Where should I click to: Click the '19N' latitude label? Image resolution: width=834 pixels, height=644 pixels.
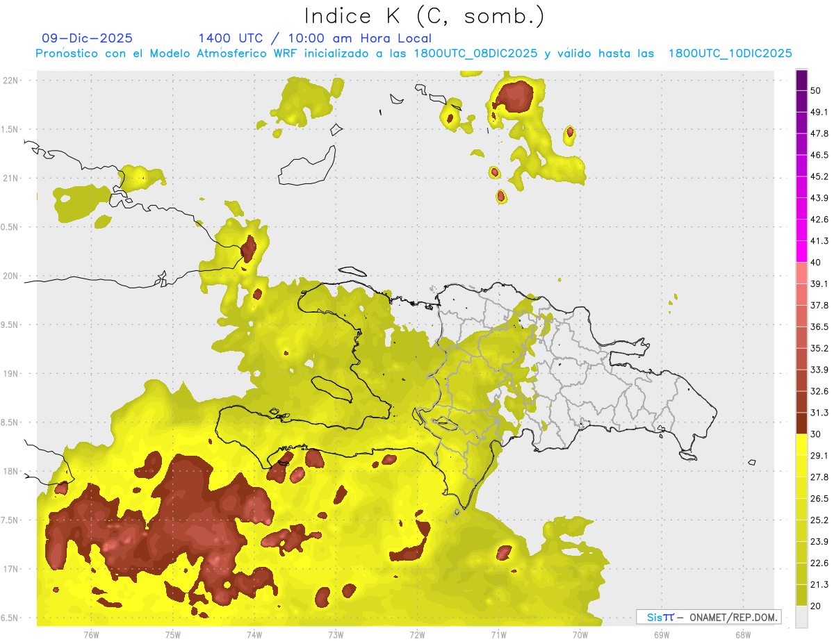click(12, 374)
